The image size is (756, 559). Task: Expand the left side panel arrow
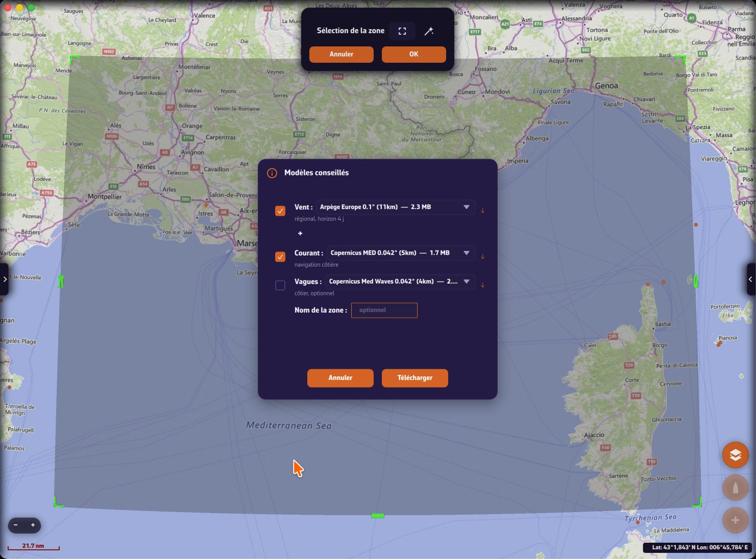pyautogui.click(x=4, y=279)
